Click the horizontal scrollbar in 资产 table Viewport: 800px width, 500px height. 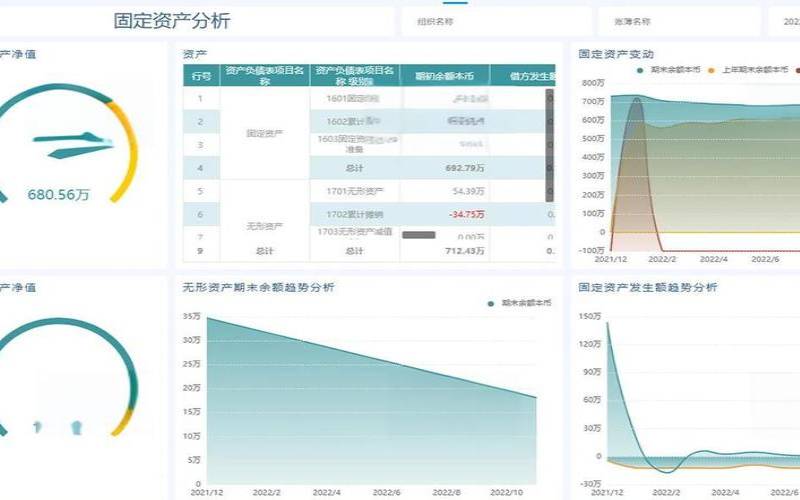(418, 234)
